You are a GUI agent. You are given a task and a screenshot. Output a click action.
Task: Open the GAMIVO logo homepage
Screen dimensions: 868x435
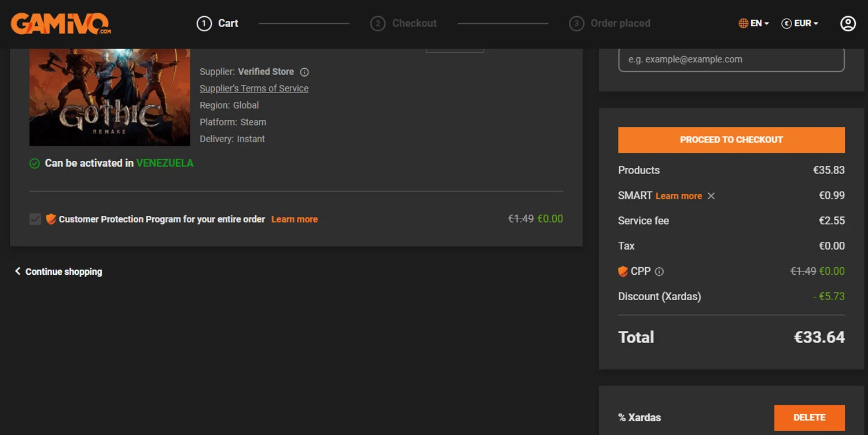pyautogui.click(x=61, y=23)
